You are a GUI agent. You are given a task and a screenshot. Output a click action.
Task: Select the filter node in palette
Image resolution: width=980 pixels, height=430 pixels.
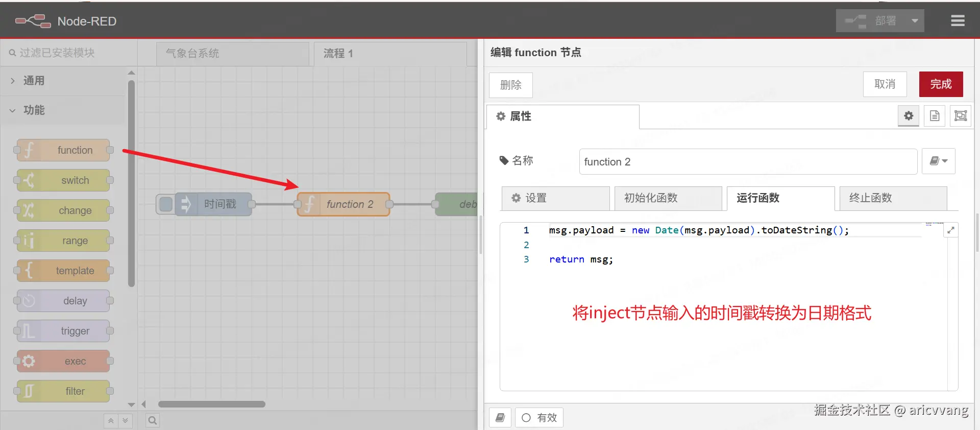(x=63, y=391)
